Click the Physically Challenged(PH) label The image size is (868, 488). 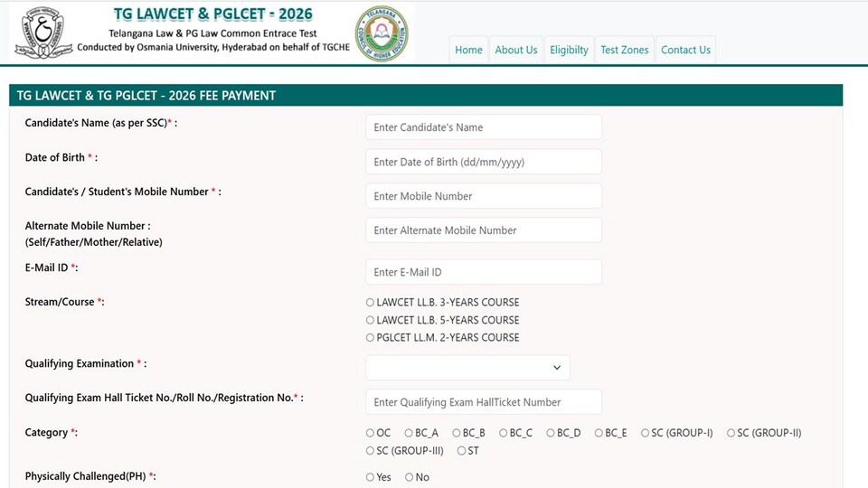(x=90, y=476)
